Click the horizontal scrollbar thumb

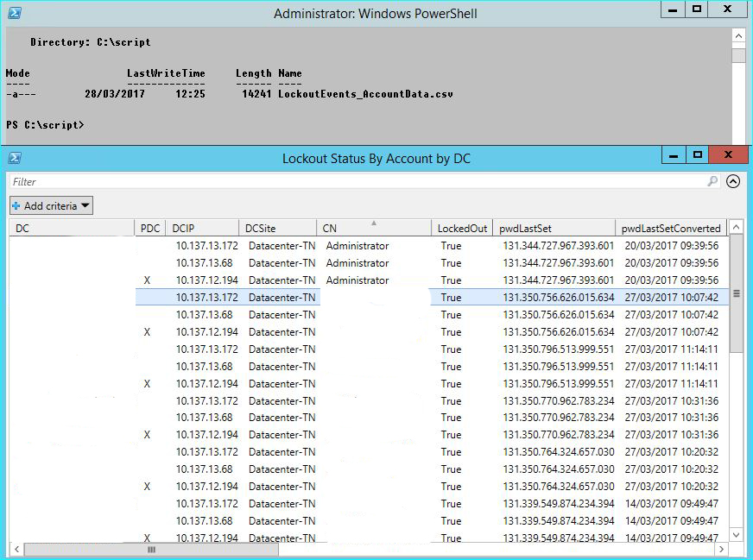coord(151,549)
